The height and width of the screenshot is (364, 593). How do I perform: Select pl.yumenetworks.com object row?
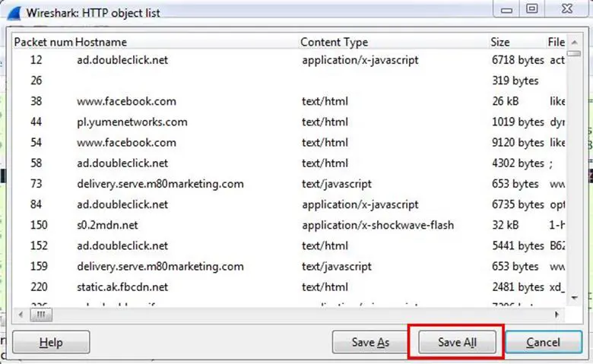[x=132, y=122]
